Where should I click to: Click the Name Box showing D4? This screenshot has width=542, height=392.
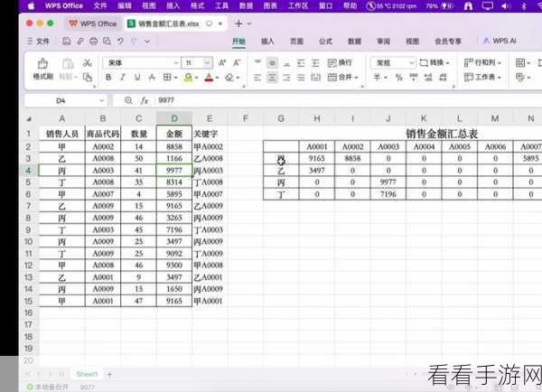click(x=61, y=100)
